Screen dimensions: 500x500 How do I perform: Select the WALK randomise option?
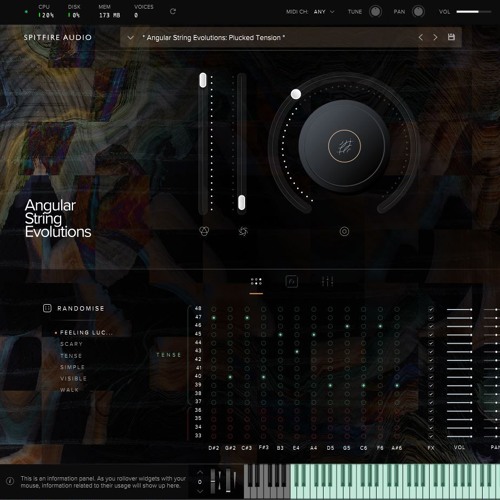(x=69, y=390)
